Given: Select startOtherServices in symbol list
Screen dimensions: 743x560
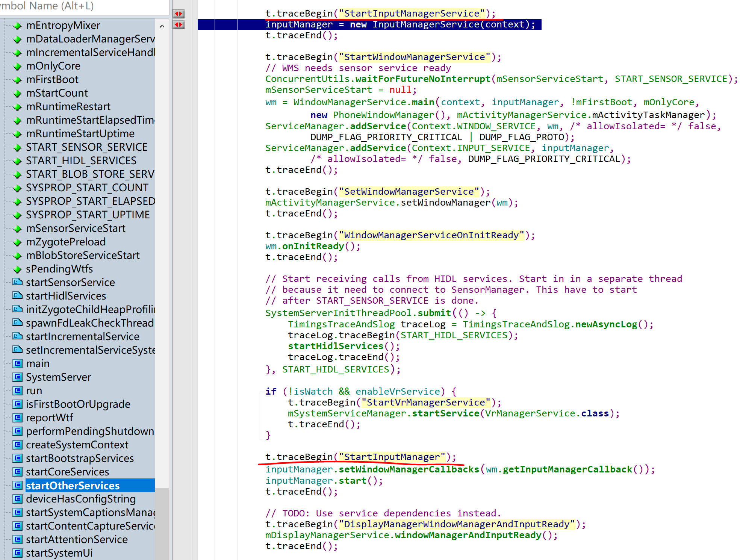Looking at the screenshot, I should [73, 485].
